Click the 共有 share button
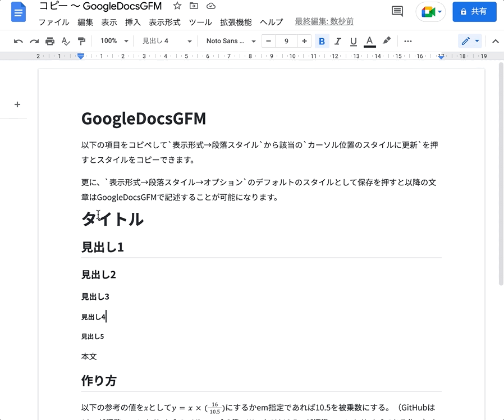This screenshot has width=504, height=420. point(474,12)
